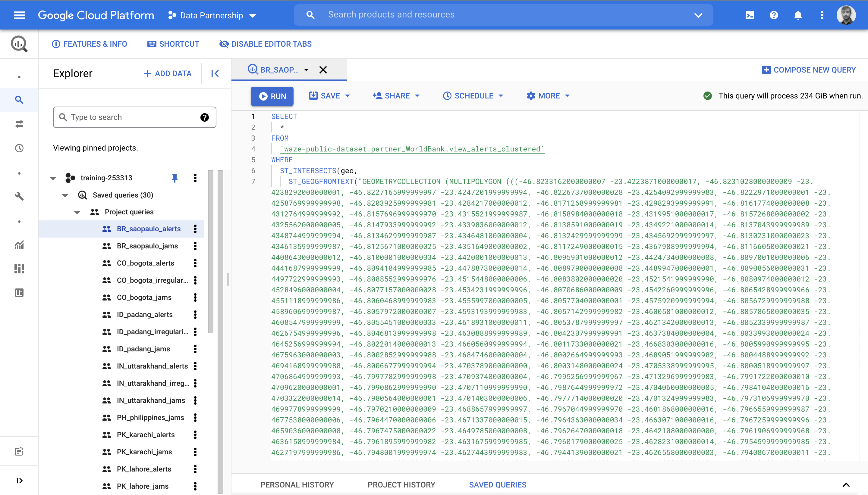Open the BR_SAOP tab dropdown arrow

[x=306, y=70]
